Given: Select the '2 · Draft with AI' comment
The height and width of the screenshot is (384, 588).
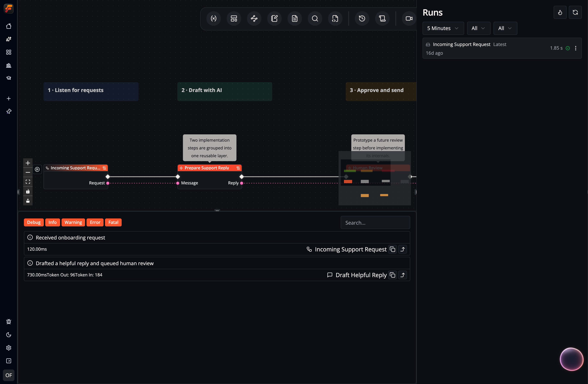Looking at the screenshot, I should (x=225, y=91).
